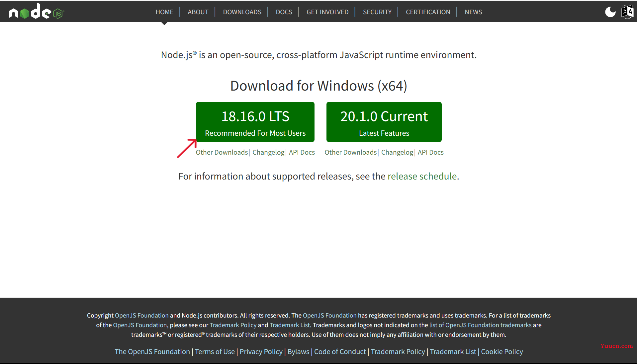Open the language translation icon
Image resolution: width=637 pixels, height=364 pixels.
click(x=627, y=12)
